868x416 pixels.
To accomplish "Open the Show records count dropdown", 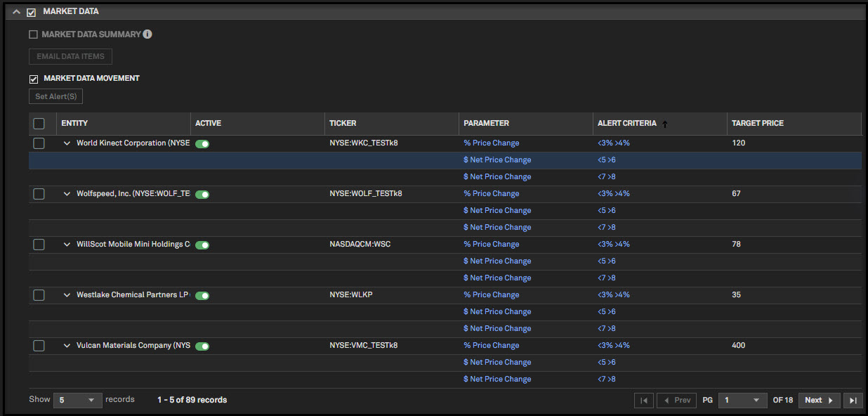I will click(x=77, y=400).
